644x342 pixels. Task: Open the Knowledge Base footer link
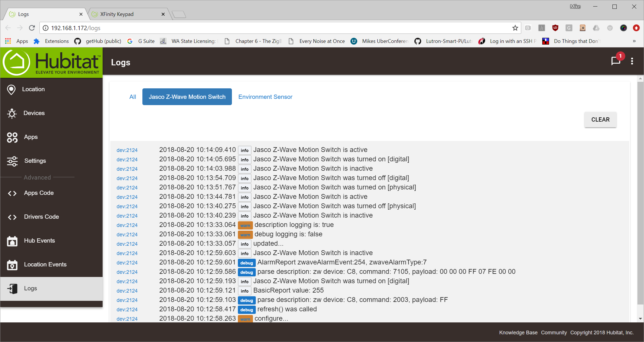[x=518, y=333]
